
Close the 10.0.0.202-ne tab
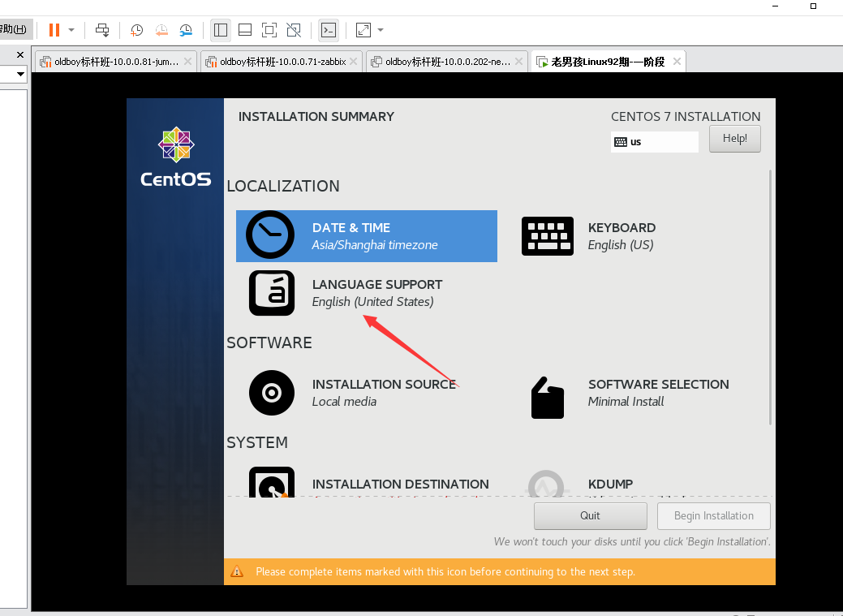coord(518,62)
